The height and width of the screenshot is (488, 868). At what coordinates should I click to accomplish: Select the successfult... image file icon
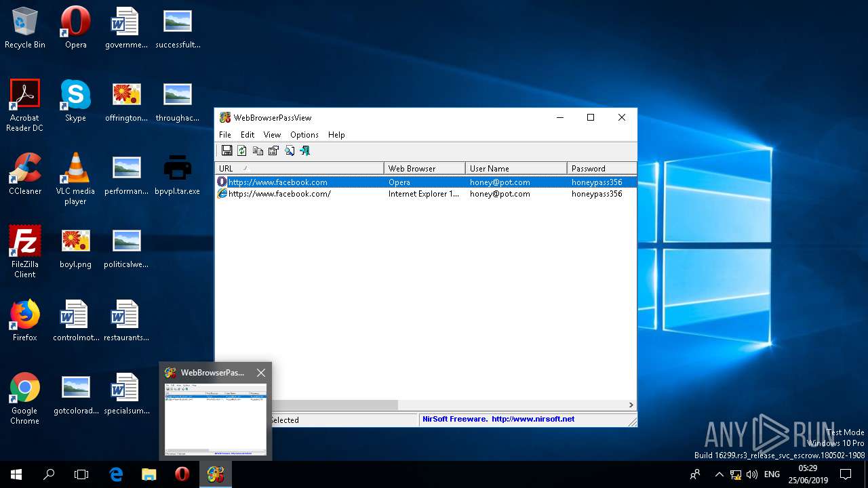point(178,28)
